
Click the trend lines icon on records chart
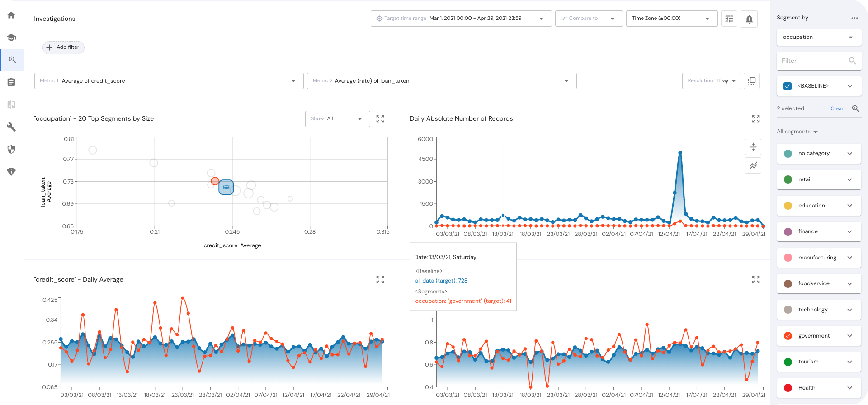click(753, 165)
